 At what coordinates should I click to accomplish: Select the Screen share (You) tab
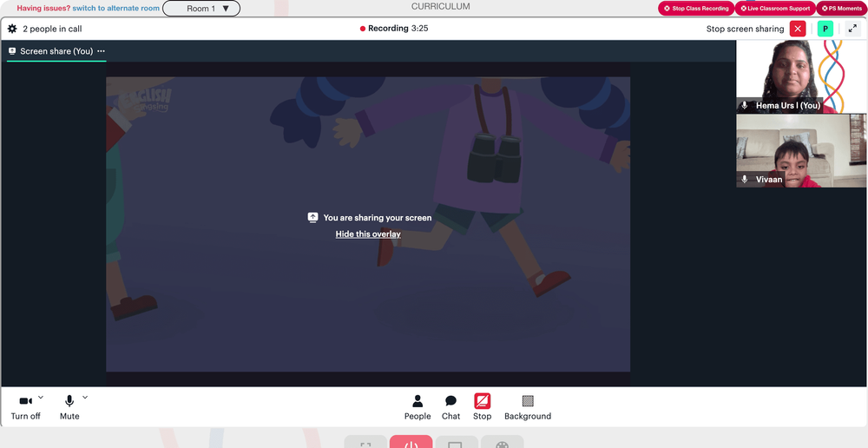coord(56,51)
